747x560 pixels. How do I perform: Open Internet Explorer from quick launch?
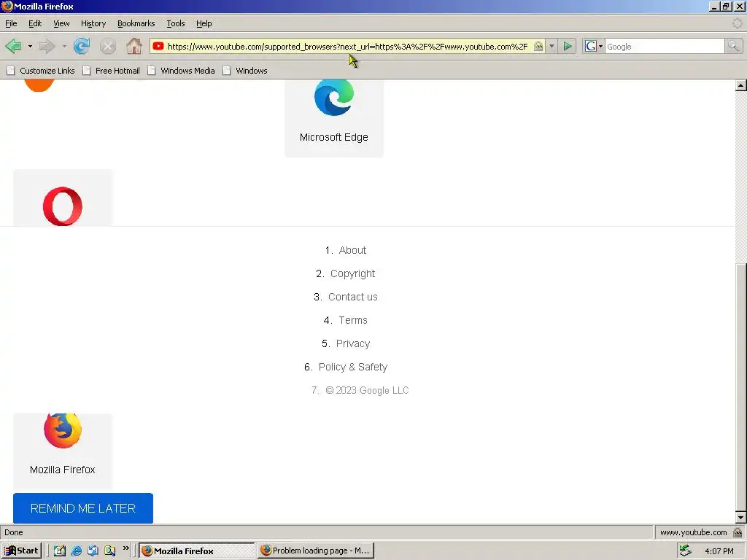pos(76,551)
